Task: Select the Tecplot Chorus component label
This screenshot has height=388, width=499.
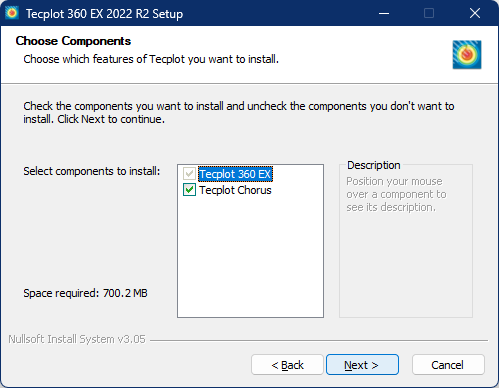Action: (x=235, y=190)
